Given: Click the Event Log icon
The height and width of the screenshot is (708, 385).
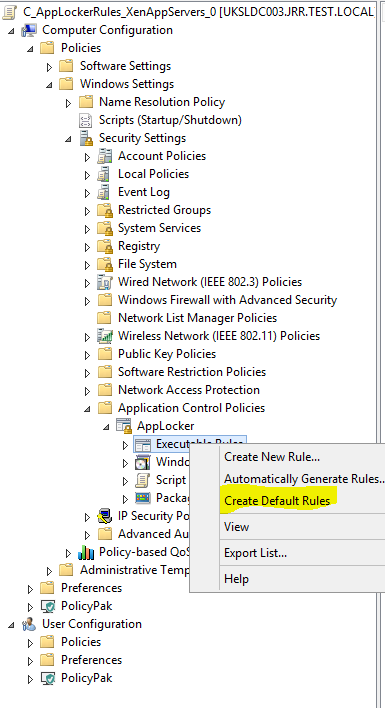Looking at the screenshot, I should [x=104, y=192].
